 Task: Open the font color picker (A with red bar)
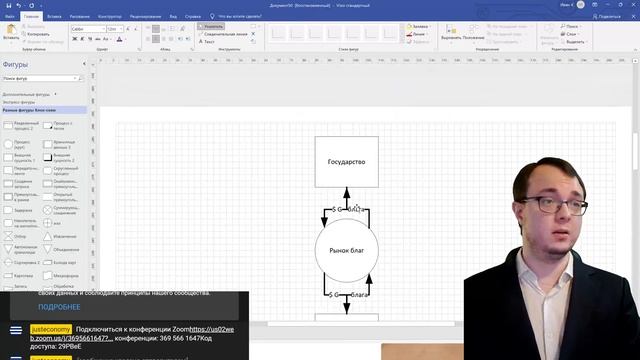coord(120,39)
